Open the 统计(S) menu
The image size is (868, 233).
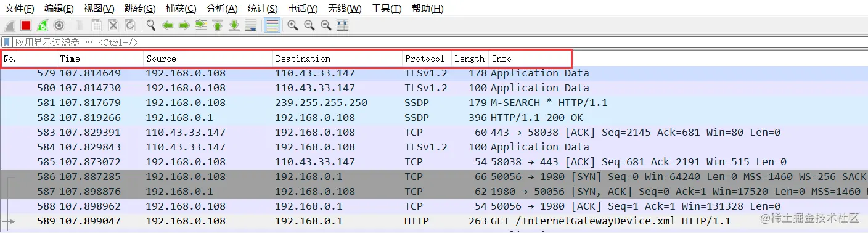(x=263, y=9)
